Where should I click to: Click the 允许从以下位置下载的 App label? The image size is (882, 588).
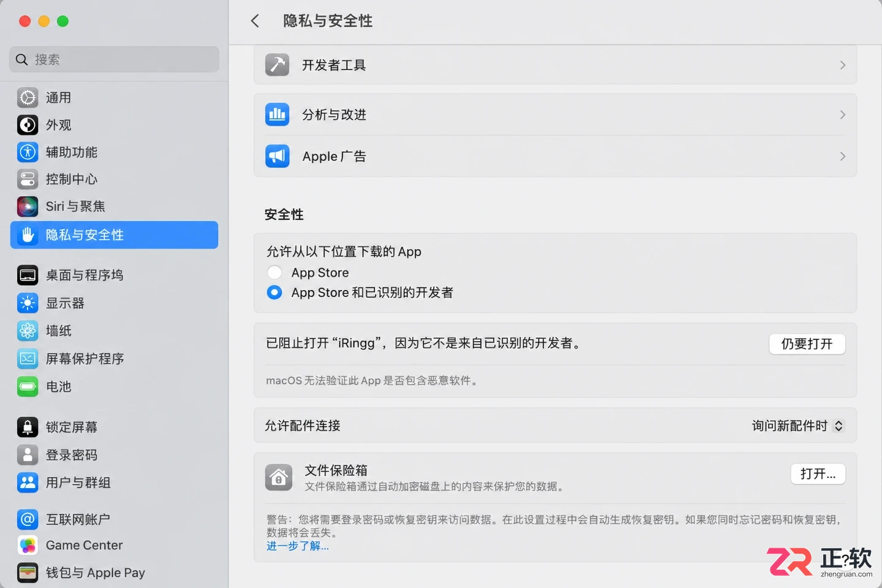coord(344,252)
